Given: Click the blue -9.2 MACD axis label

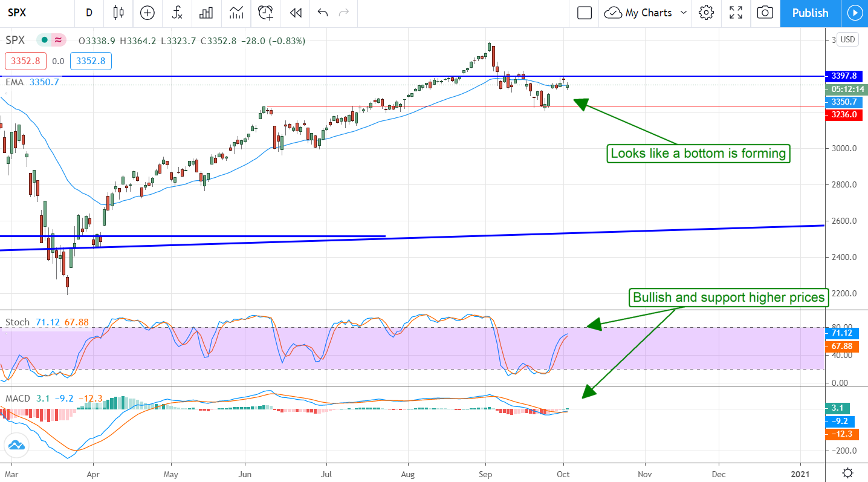Looking at the screenshot, I should pyautogui.click(x=839, y=421).
